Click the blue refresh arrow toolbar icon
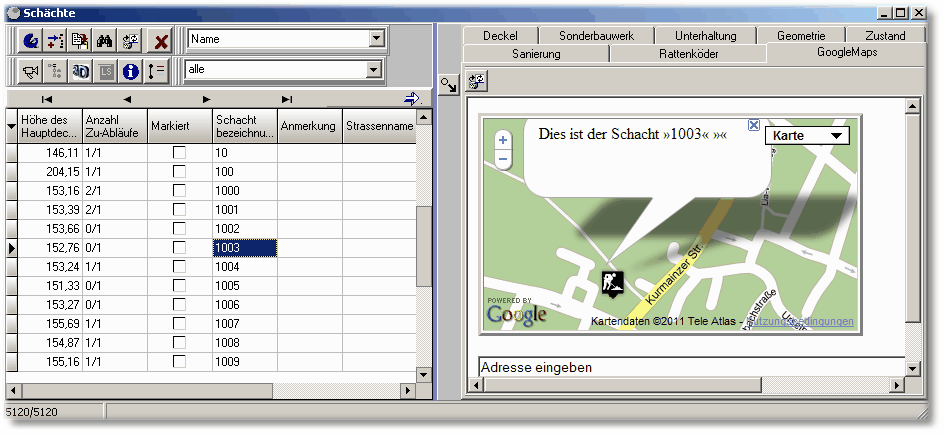This screenshot has height=436, width=945. 31,41
